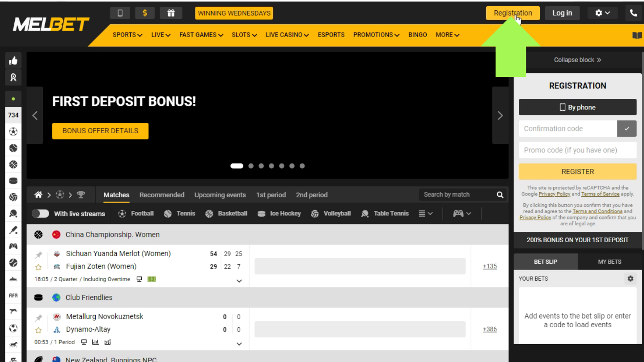Open the dollar payments icon
The image size is (644, 362).
(145, 13)
